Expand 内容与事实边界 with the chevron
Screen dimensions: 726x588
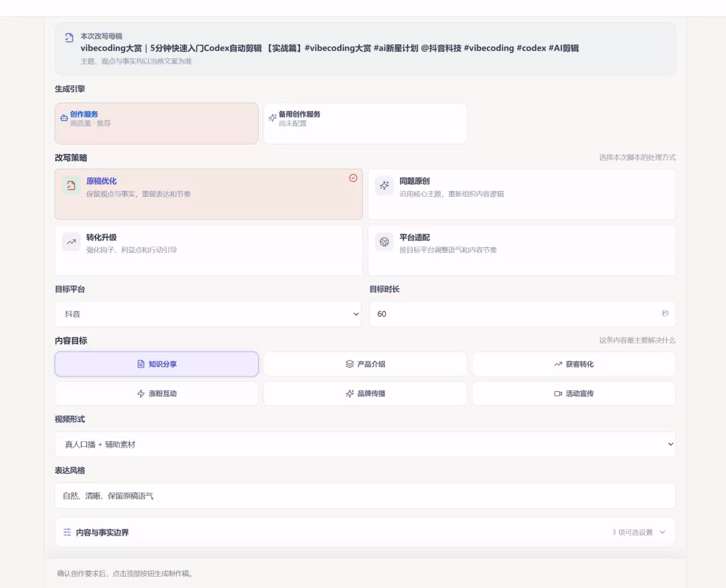662,532
